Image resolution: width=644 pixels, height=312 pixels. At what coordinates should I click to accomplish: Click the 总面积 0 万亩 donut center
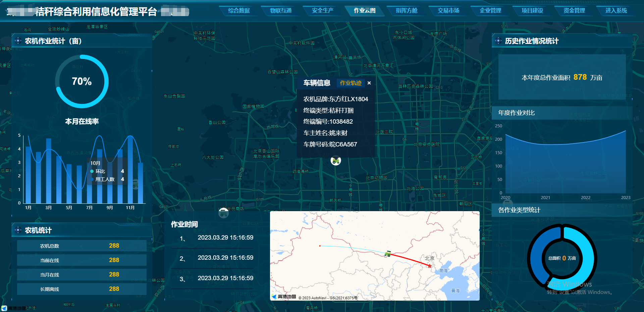click(562, 258)
